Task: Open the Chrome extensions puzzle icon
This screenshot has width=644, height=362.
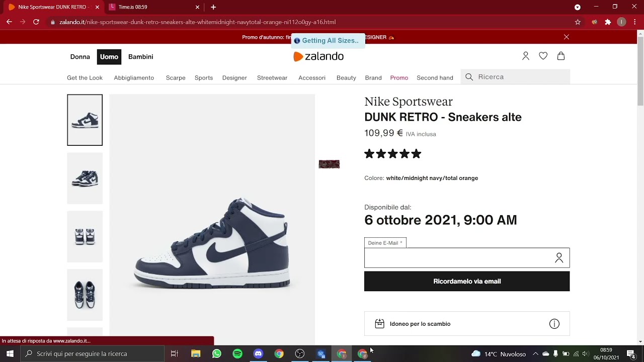Action: (x=608, y=22)
